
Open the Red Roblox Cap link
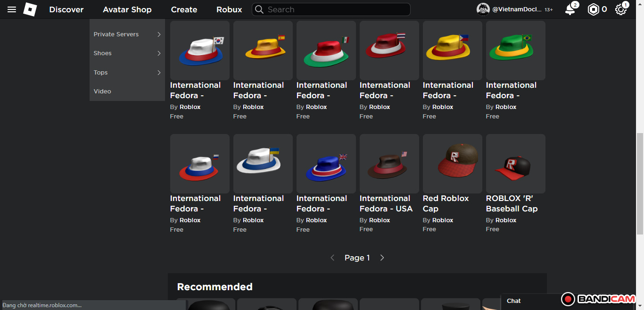[446, 203]
